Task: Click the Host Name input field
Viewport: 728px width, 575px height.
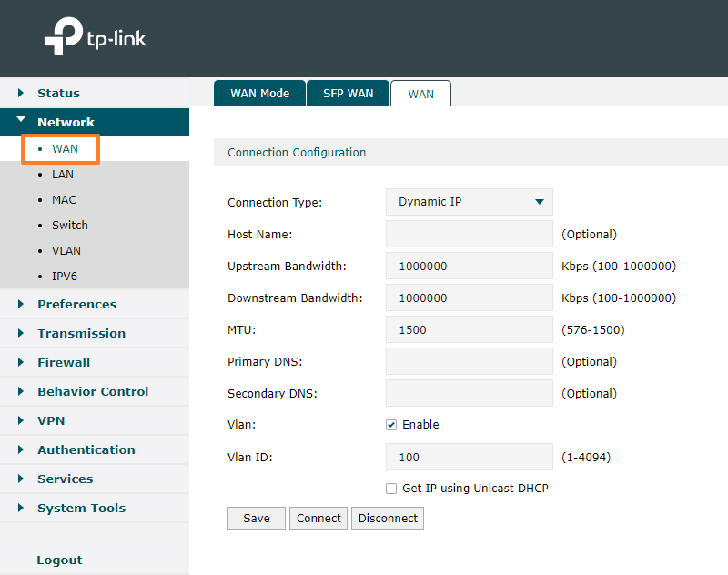Action: click(469, 234)
